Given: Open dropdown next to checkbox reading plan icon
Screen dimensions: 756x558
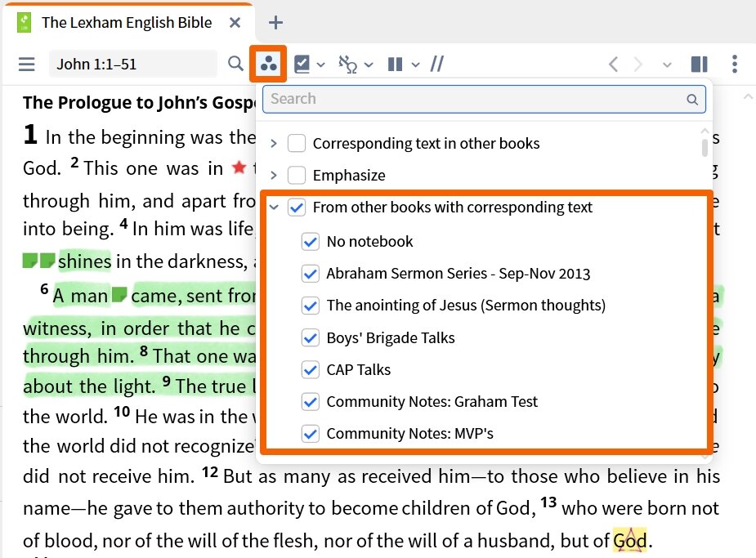Looking at the screenshot, I should pyautogui.click(x=320, y=65).
